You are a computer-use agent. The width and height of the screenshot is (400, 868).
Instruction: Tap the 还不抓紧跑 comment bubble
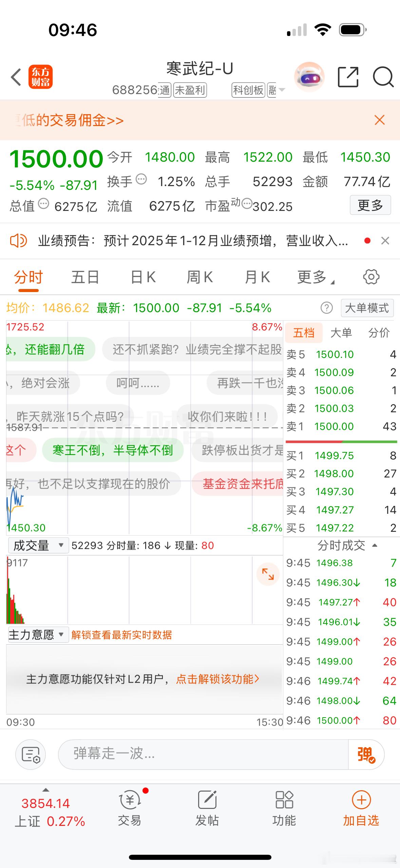pyautogui.click(x=193, y=349)
